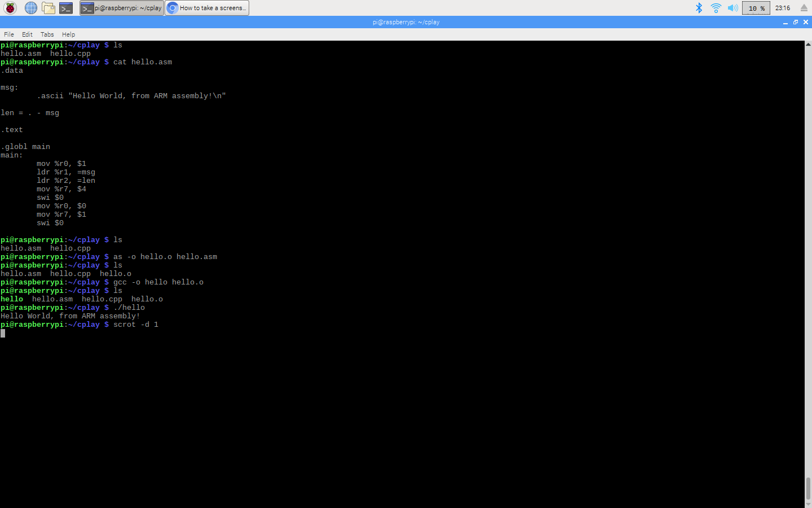Click the terminal scrollbar thumb
This screenshot has width=812, height=508.
coord(808,488)
